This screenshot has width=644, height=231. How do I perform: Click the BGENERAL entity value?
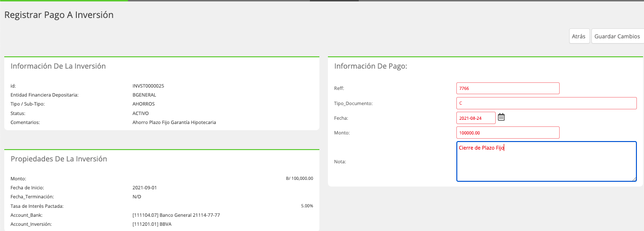[x=145, y=95]
